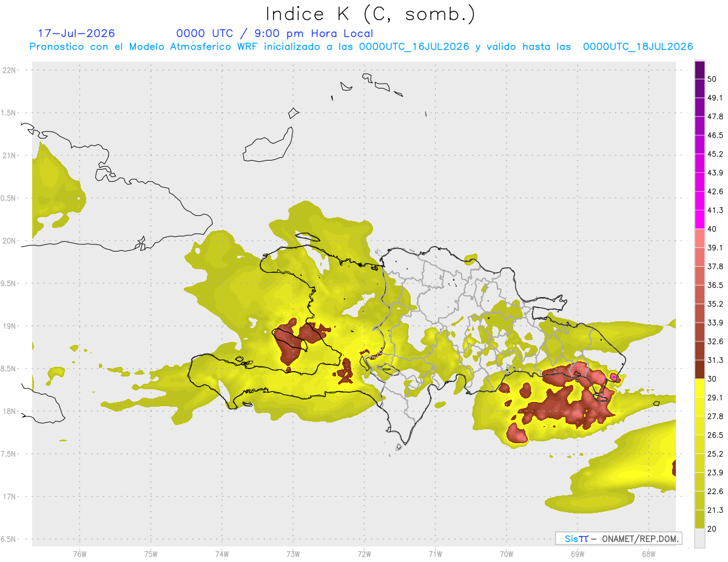This screenshot has width=728, height=562.
Task: Click the color bar value "21.3"
Action: pyautogui.click(x=715, y=510)
